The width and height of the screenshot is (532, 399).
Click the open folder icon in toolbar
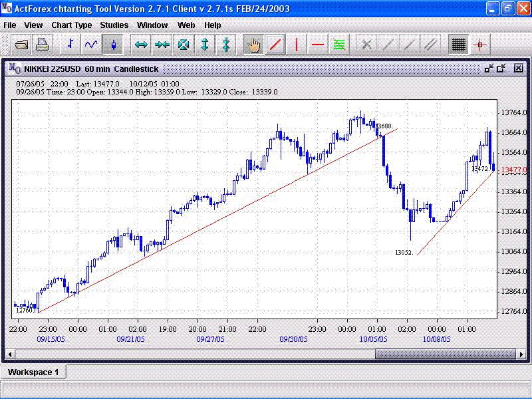(x=21, y=45)
